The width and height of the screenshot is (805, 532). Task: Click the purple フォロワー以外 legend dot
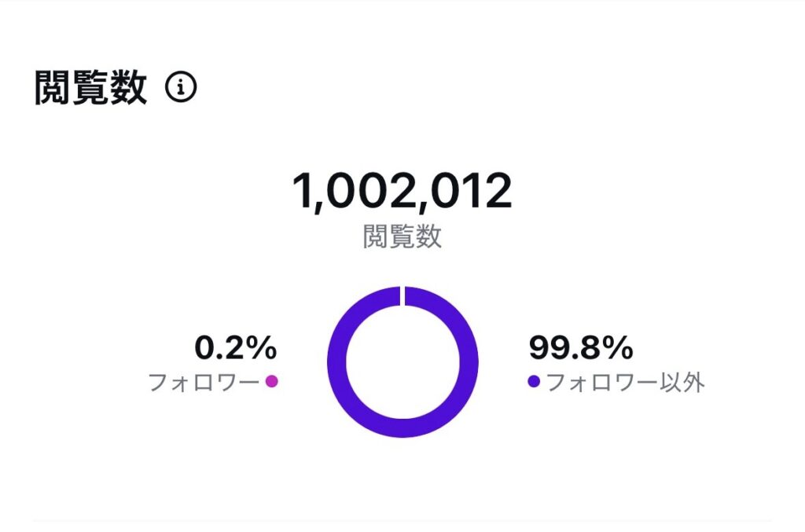534,381
